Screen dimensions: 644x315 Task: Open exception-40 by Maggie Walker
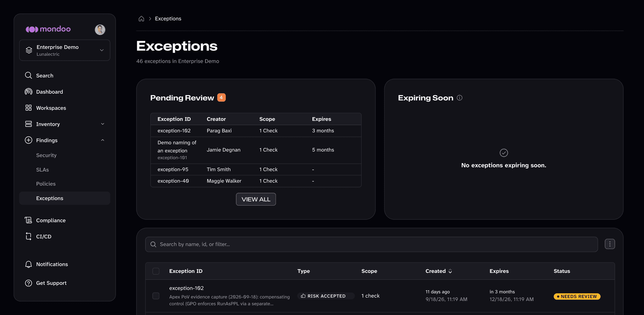256,181
